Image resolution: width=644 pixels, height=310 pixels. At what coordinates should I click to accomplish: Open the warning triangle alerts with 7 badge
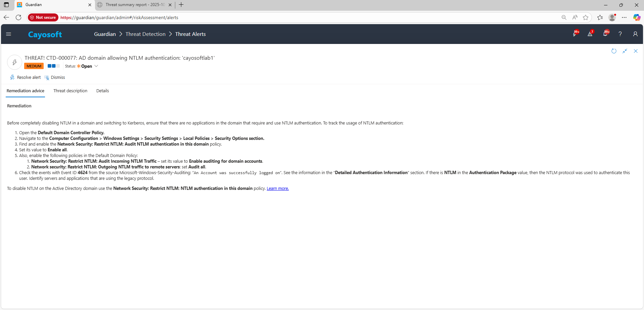point(590,34)
